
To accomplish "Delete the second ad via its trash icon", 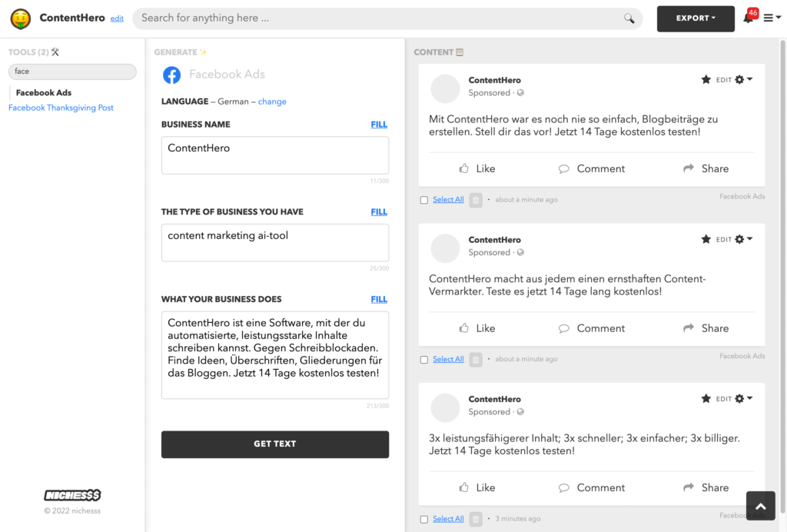I will click(x=476, y=359).
